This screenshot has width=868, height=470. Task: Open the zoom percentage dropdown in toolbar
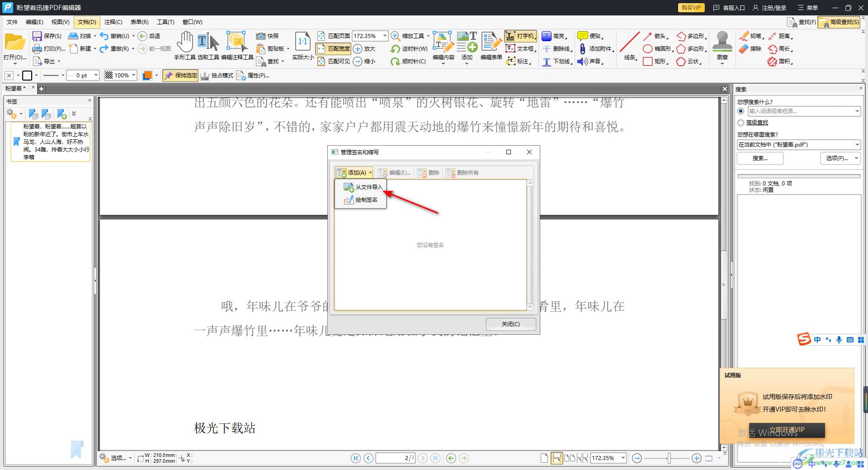point(385,36)
